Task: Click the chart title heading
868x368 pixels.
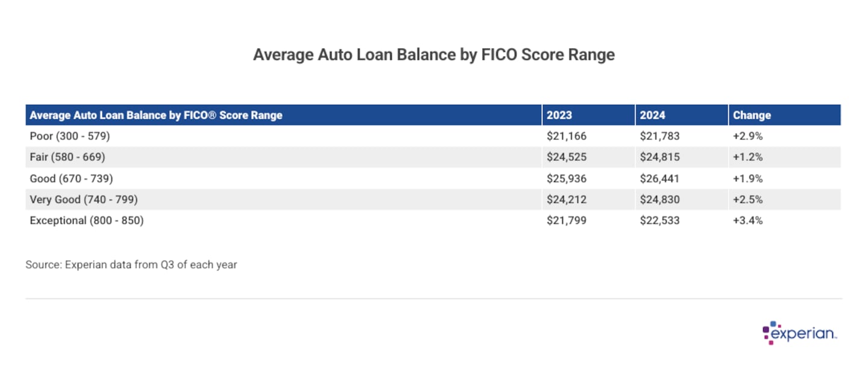Action: click(x=434, y=55)
